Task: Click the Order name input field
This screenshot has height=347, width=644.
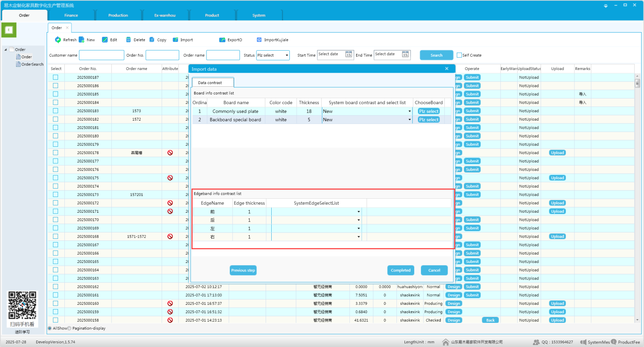Action: 223,55
